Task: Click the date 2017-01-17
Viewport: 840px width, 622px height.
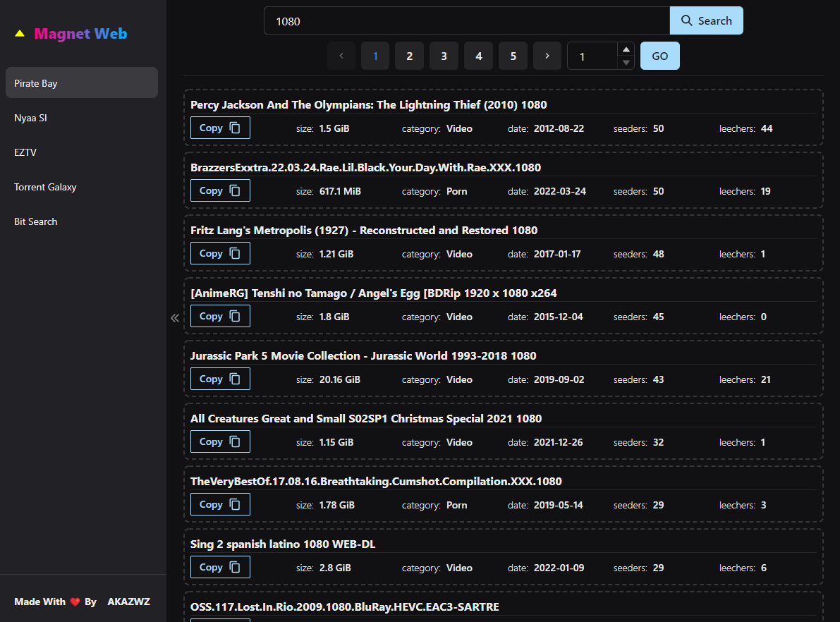Action: (x=557, y=254)
